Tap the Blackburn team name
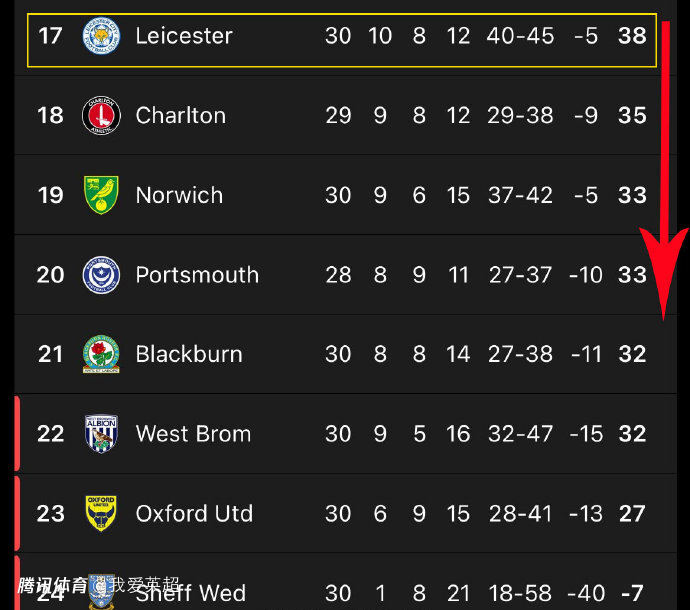The width and height of the screenshot is (690, 610). point(189,354)
